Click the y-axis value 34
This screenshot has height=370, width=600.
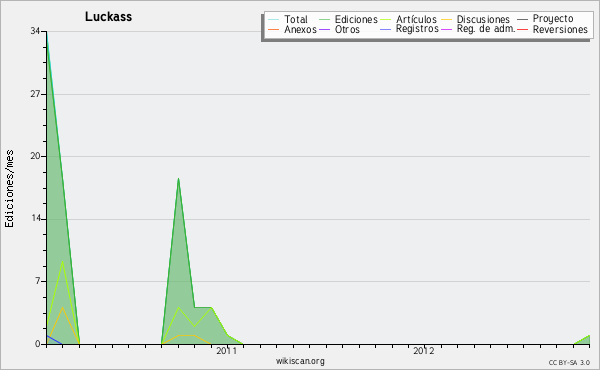(35, 31)
